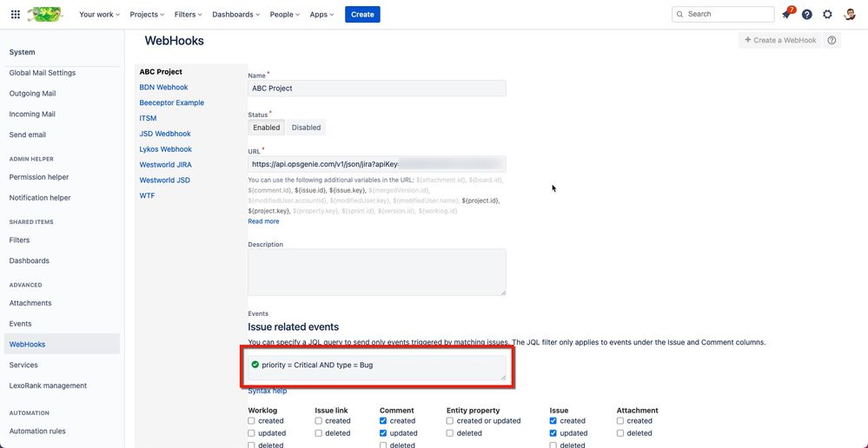Image resolution: width=868 pixels, height=448 pixels.
Task: Select ABC Project webhook
Action: 161,72
